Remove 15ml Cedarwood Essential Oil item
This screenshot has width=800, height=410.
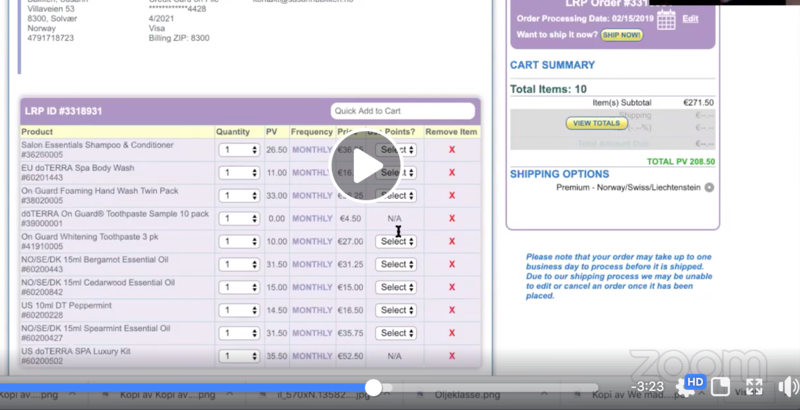point(452,287)
